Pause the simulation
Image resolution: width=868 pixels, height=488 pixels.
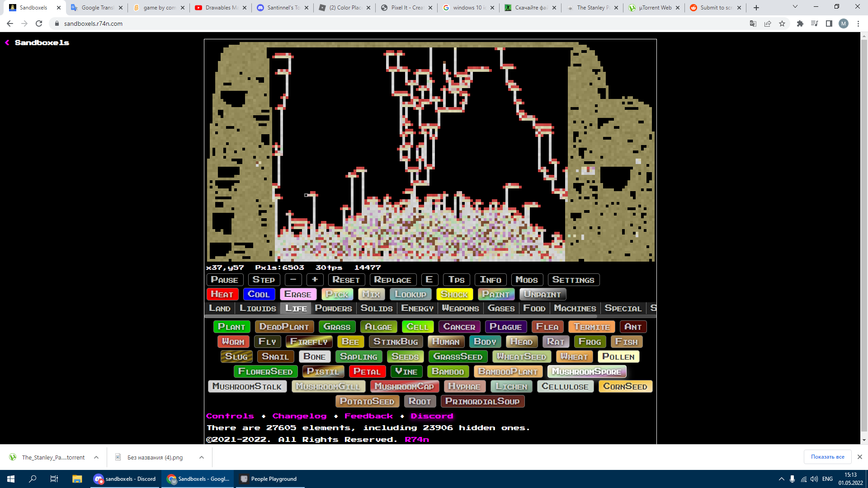225,280
